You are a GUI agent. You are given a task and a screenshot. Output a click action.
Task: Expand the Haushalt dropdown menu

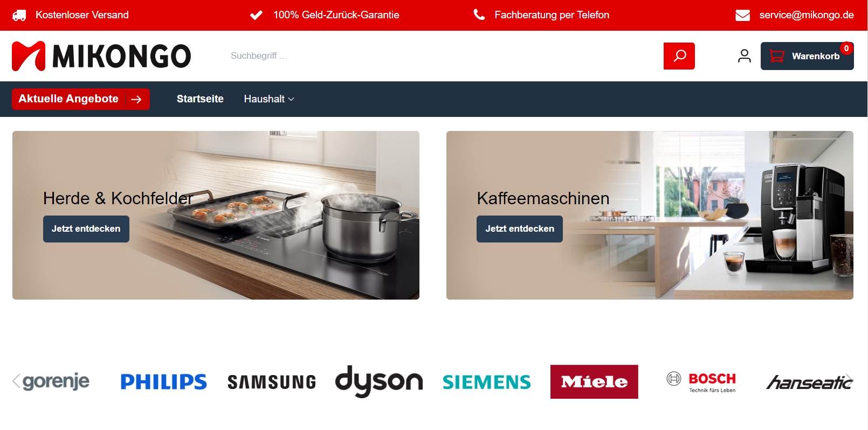click(x=269, y=99)
